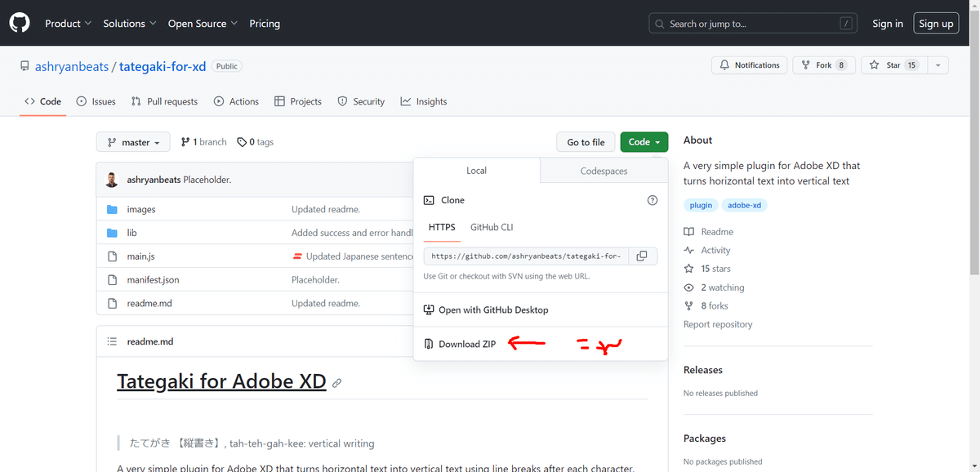Fork the repository with Fork button

pyautogui.click(x=822, y=65)
